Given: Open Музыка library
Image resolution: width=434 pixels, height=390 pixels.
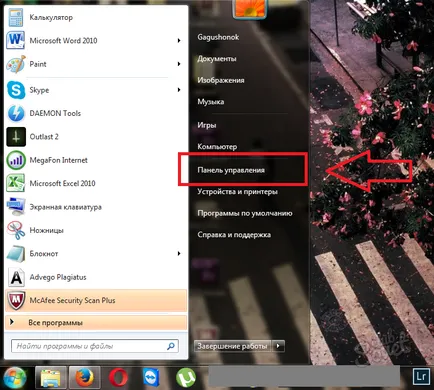Looking at the screenshot, I should tap(210, 102).
